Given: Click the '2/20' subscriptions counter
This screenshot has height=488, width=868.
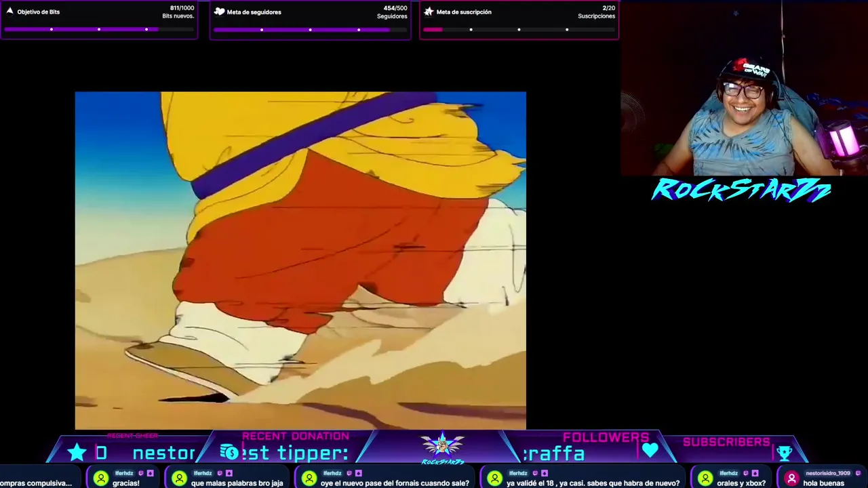Looking at the screenshot, I should click(608, 8).
